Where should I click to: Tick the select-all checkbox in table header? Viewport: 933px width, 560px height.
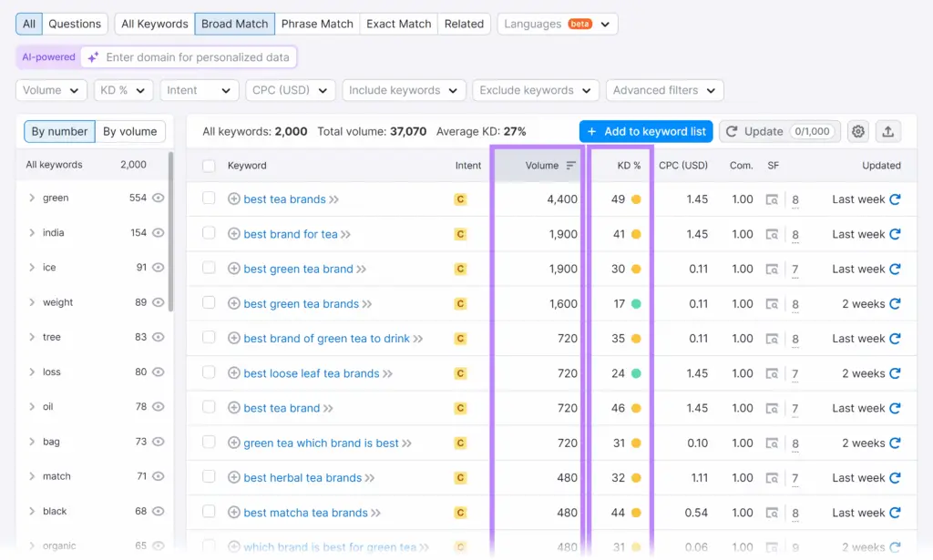(209, 166)
